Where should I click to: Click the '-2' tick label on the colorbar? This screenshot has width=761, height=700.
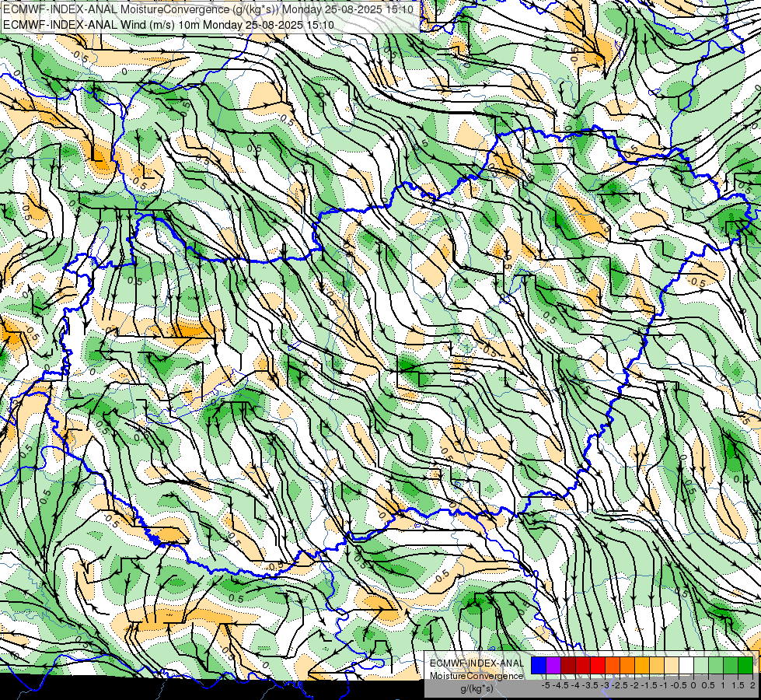[x=634, y=685]
